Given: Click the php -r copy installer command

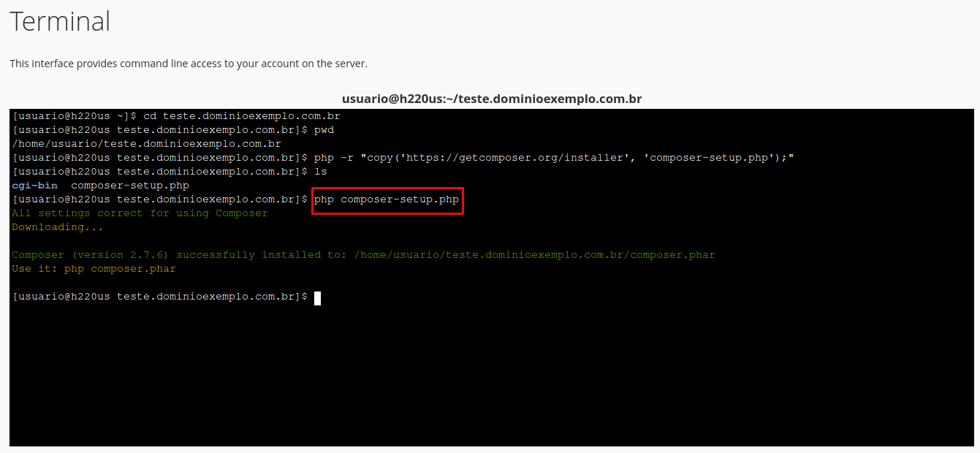Looking at the screenshot, I should click(554, 158).
